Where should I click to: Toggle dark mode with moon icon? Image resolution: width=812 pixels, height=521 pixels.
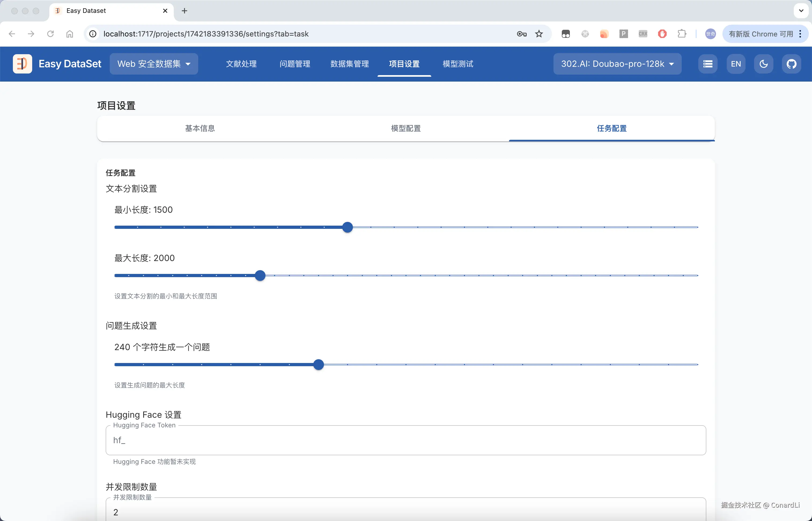763,64
